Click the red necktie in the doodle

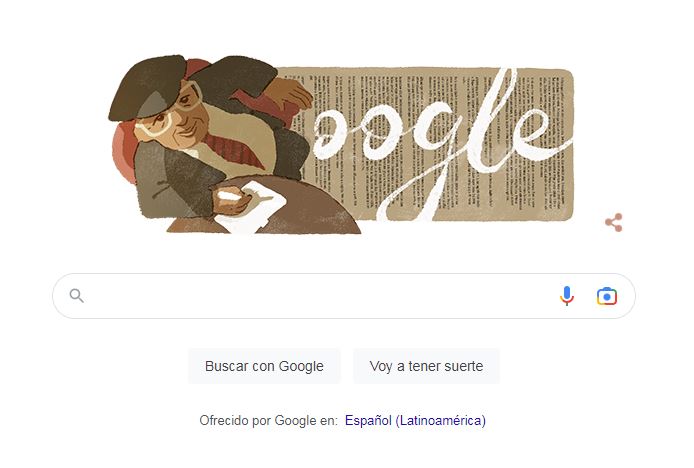pyautogui.click(x=234, y=151)
